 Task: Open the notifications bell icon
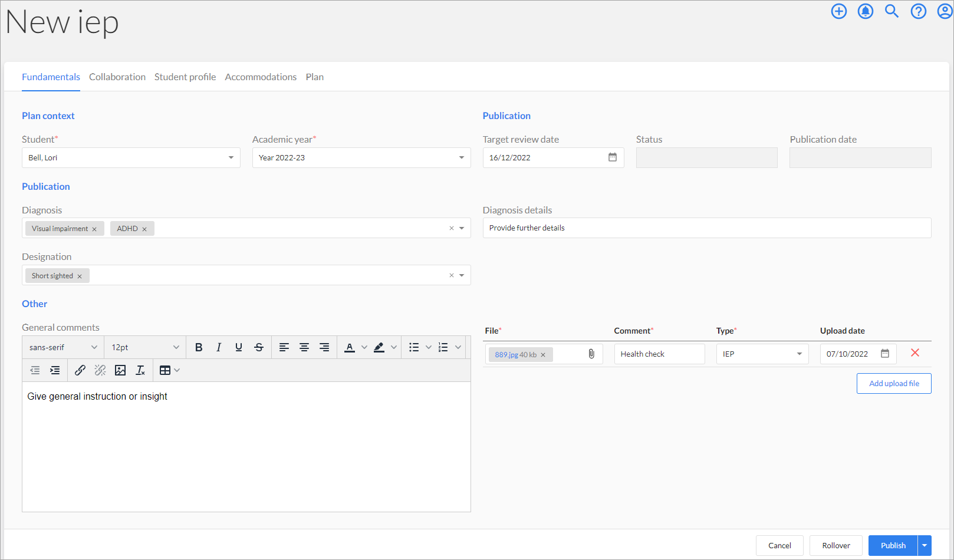pyautogui.click(x=866, y=11)
